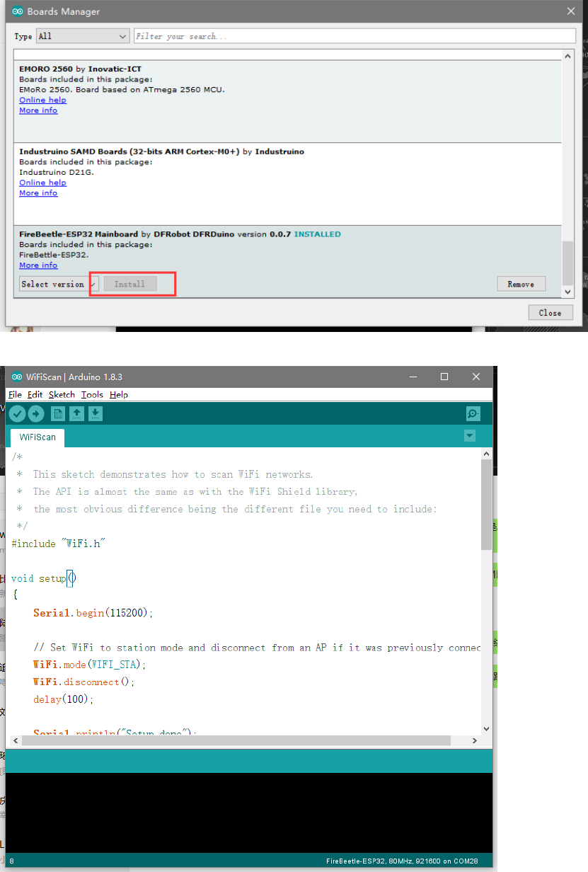The width and height of the screenshot is (588, 872).
Task: Open the File menu
Action: 15,394
